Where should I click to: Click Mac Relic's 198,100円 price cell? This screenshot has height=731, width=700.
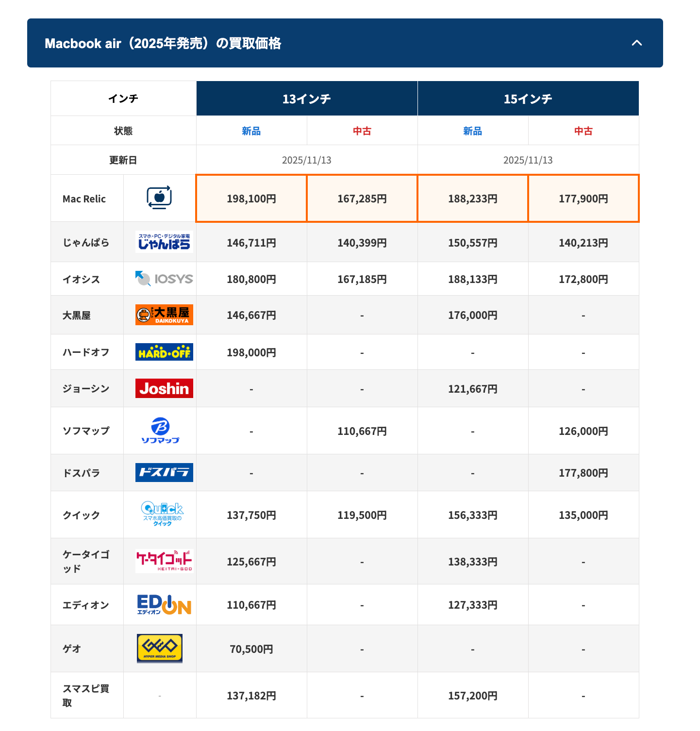(x=251, y=199)
